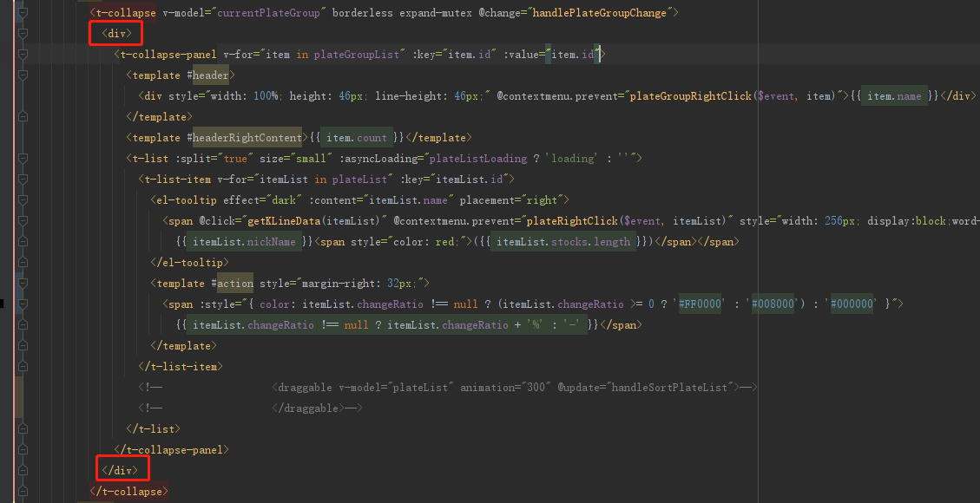Fold the span :style color line

tap(23, 304)
